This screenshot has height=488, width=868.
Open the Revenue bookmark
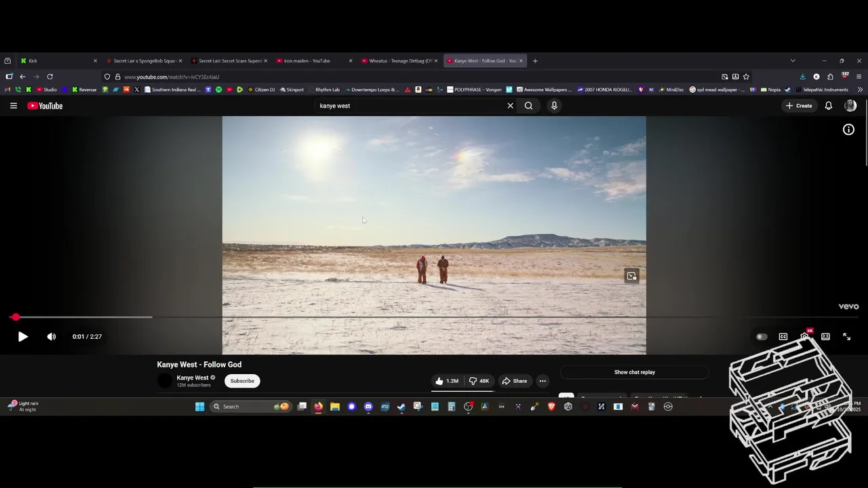[84, 89]
